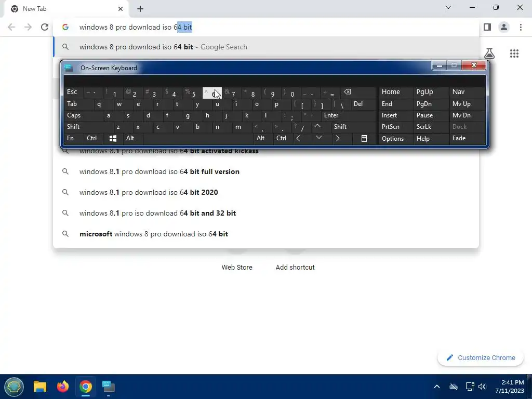Viewport: 532px width, 399px height.
Task: Open the Start menu orb
Action: [14, 387]
